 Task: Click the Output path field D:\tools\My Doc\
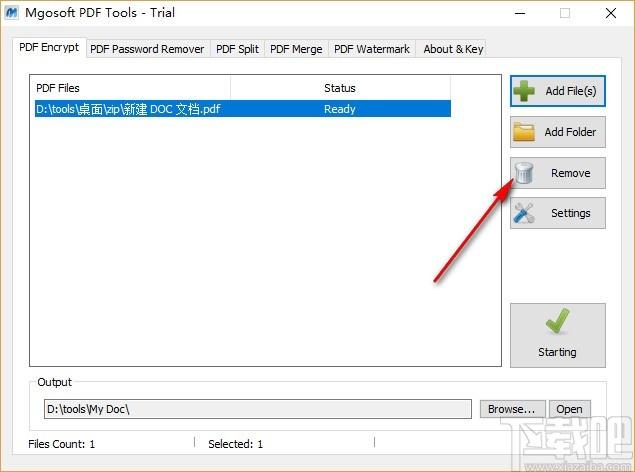click(258, 409)
